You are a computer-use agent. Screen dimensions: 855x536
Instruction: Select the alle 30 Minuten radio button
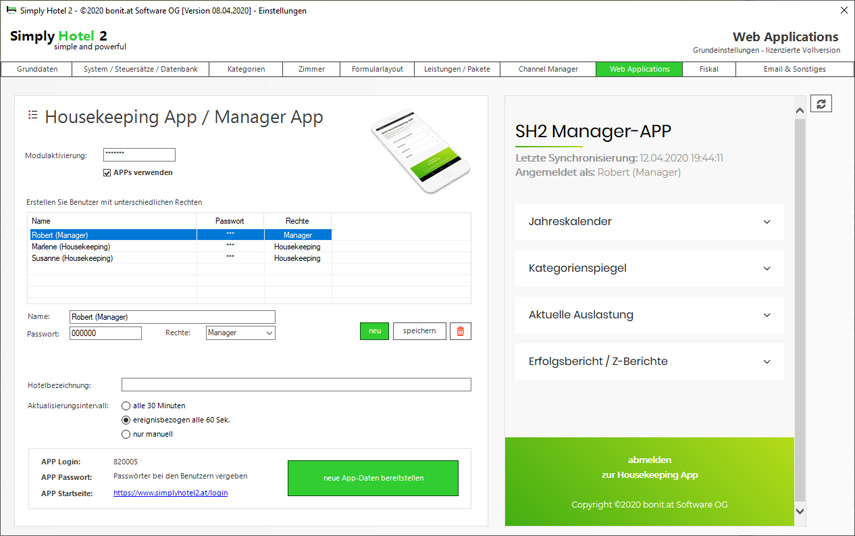coord(126,406)
